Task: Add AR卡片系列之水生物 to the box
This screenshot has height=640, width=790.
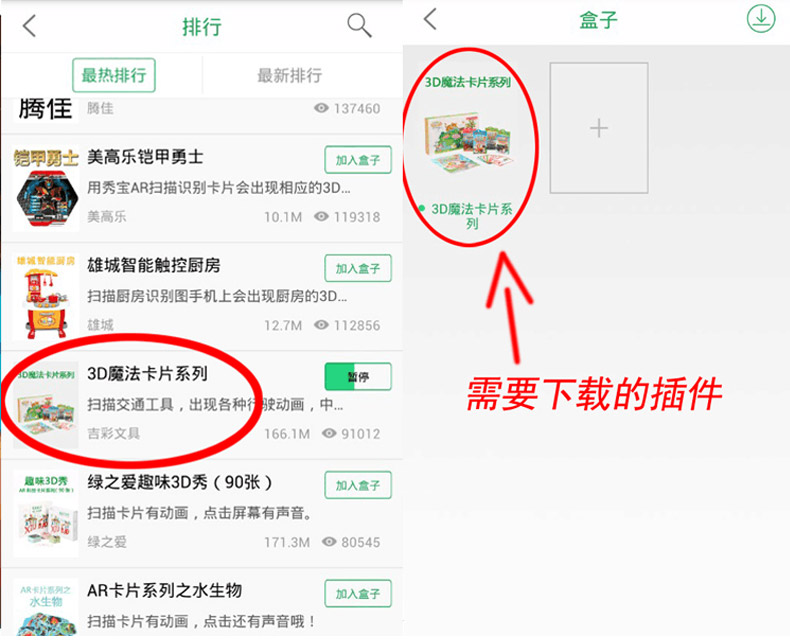Action: (x=358, y=594)
